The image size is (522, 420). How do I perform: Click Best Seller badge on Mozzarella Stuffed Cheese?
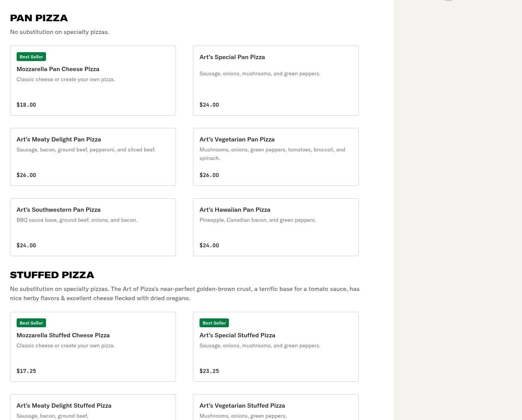(x=31, y=323)
